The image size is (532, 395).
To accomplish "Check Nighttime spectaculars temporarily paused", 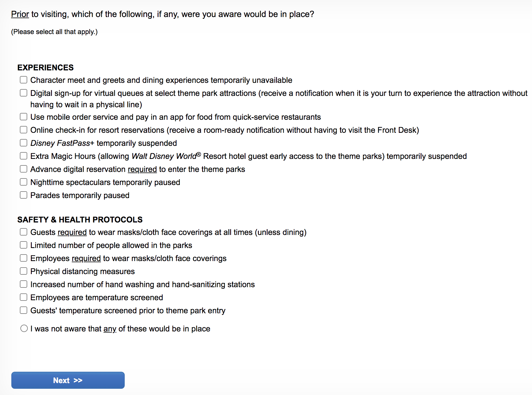I will click(24, 182).
